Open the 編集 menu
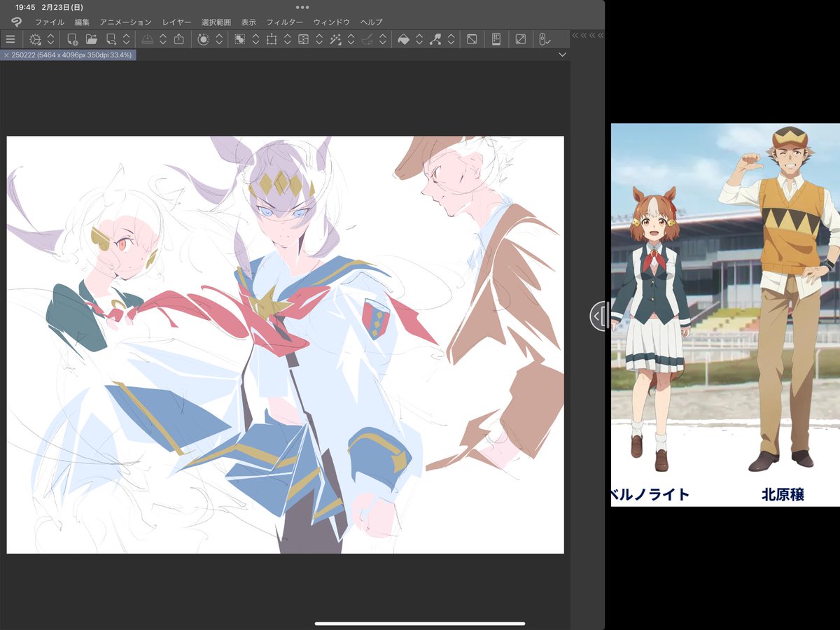The width and height of the screenshot is (840, 630). click(82, 22)
